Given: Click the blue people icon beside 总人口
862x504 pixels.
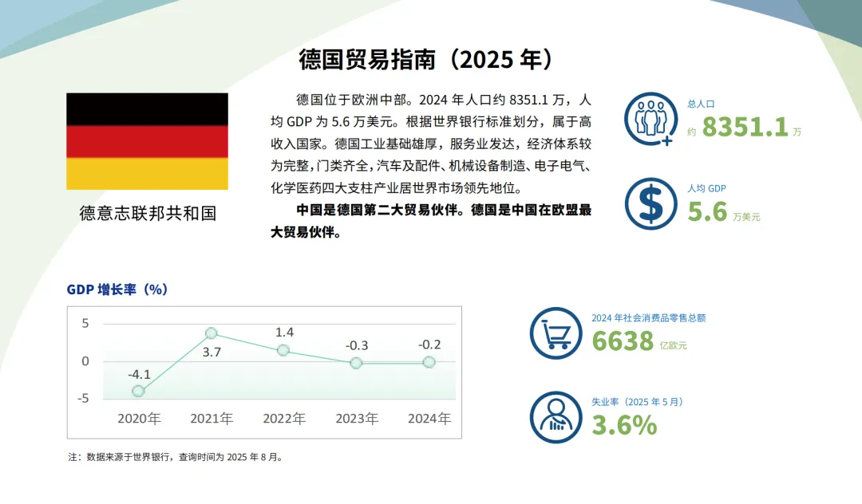Looking at the screenshot, I should [650, 118].
